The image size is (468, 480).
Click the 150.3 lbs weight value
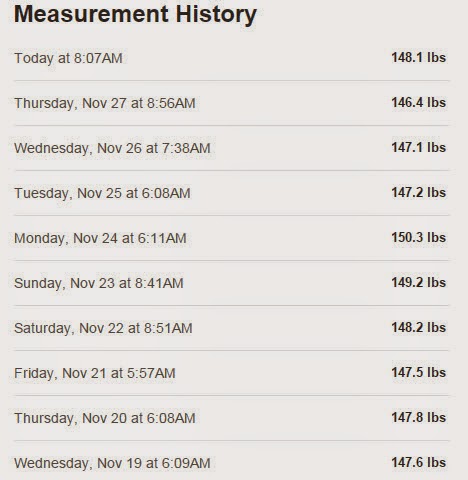(418, 237)
